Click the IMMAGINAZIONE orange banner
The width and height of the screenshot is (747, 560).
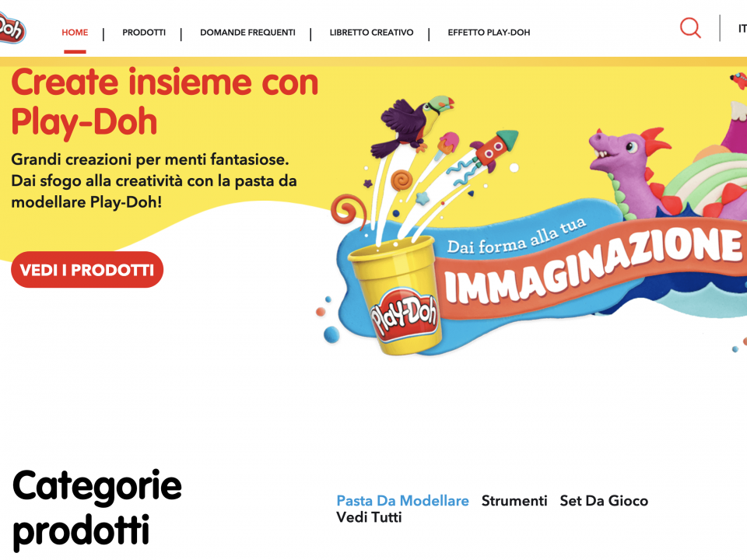pyautogui.click(x=591, y=267)
